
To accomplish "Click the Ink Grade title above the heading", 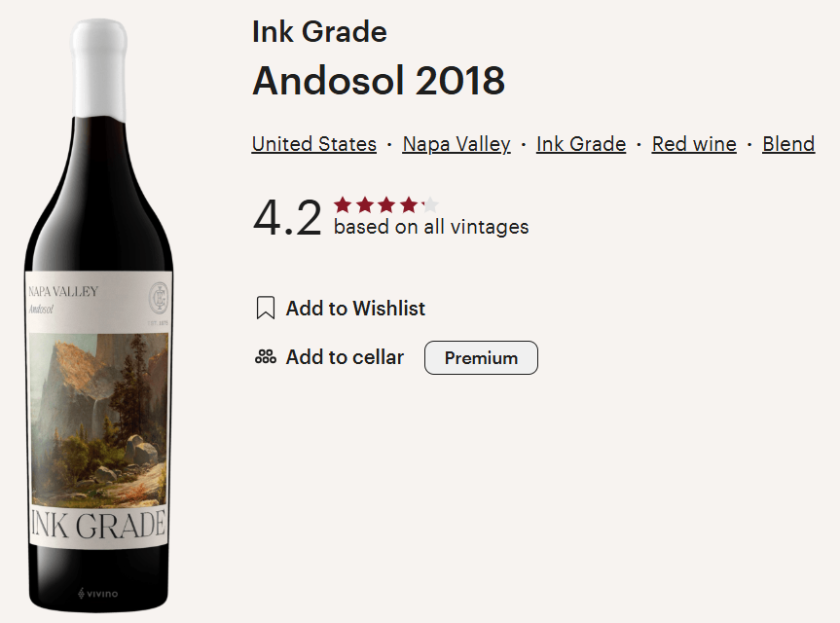I will (x=318, y=31).
